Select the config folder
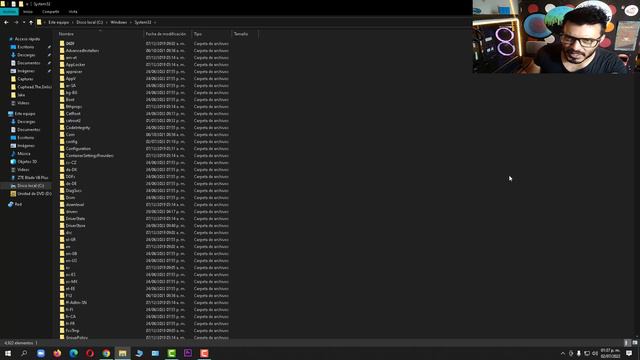 [x=71, y=142]
